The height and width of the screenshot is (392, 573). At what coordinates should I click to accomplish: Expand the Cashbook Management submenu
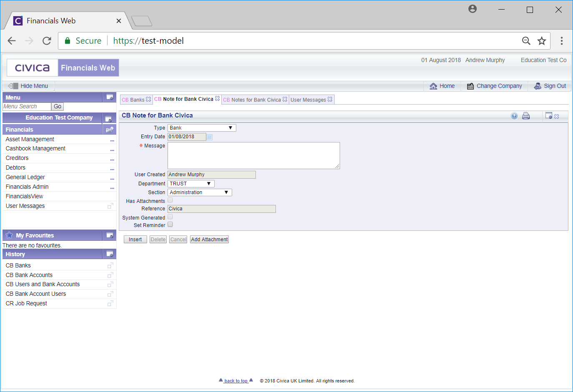(112, 150)
